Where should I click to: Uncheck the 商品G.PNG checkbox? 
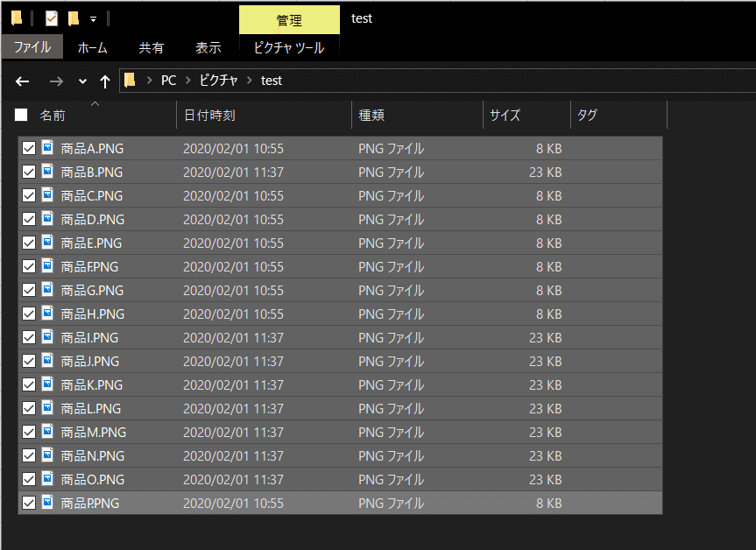pos(29,290)
